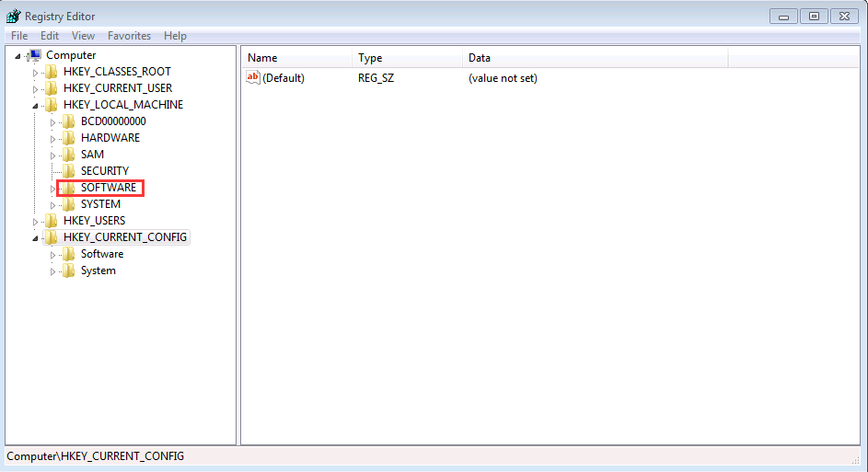
Task: Click the Computer\HKEY_CURRENT_CONFIG status bar path
Action: (x=95, y=456)
